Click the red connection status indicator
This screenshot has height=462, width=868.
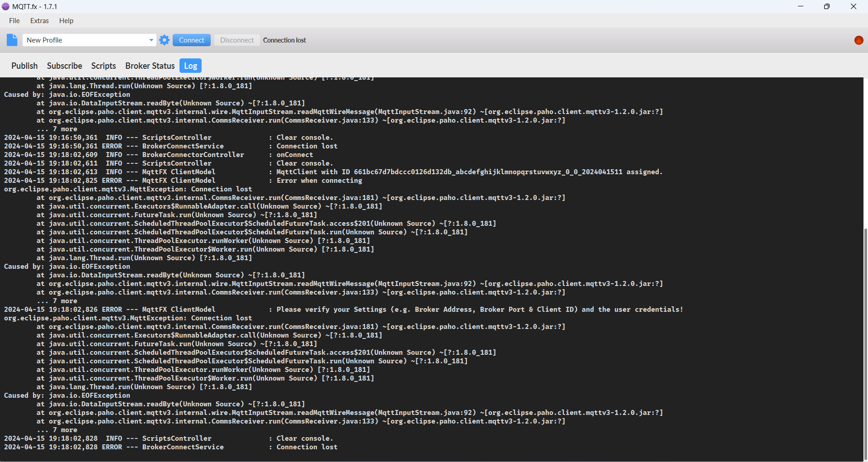coord(859,40)
